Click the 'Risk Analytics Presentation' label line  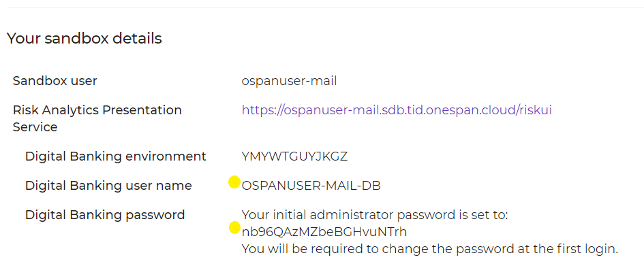97,110
